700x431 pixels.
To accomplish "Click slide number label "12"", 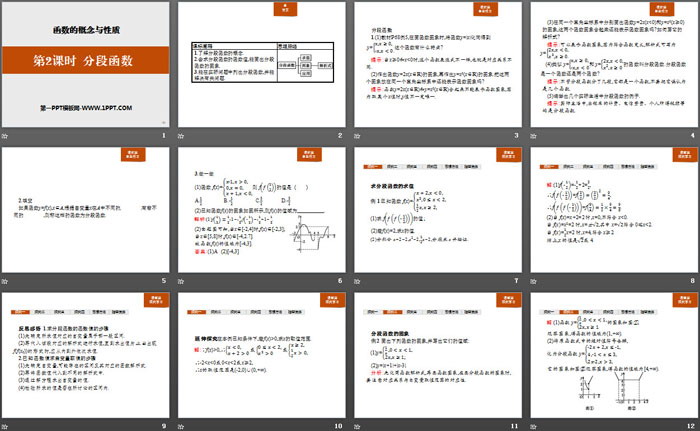I will (691, 426).
